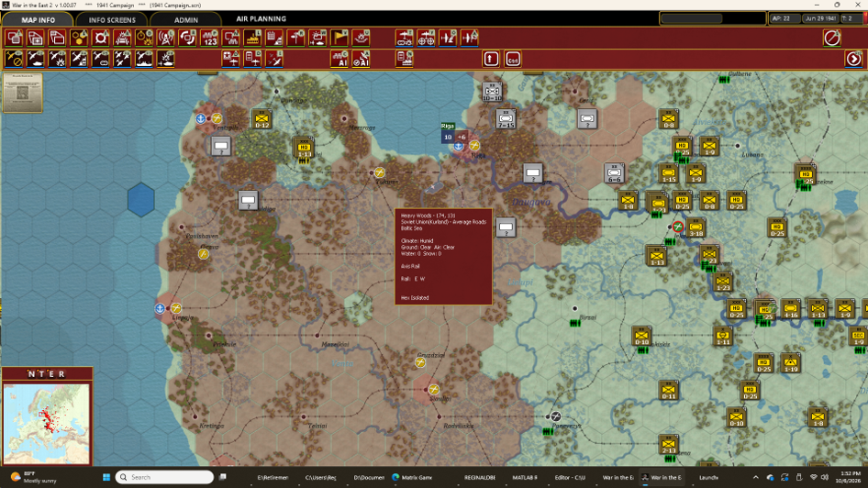This screenshot has width=868, height=488.
Task: Click the flames toolbar icon
Action: 361,39
